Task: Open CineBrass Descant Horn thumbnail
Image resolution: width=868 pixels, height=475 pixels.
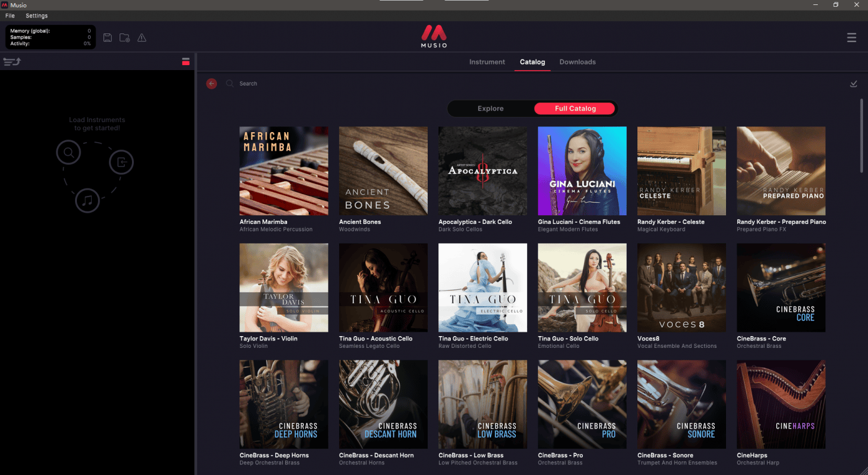Action: (x=383, y=404)
